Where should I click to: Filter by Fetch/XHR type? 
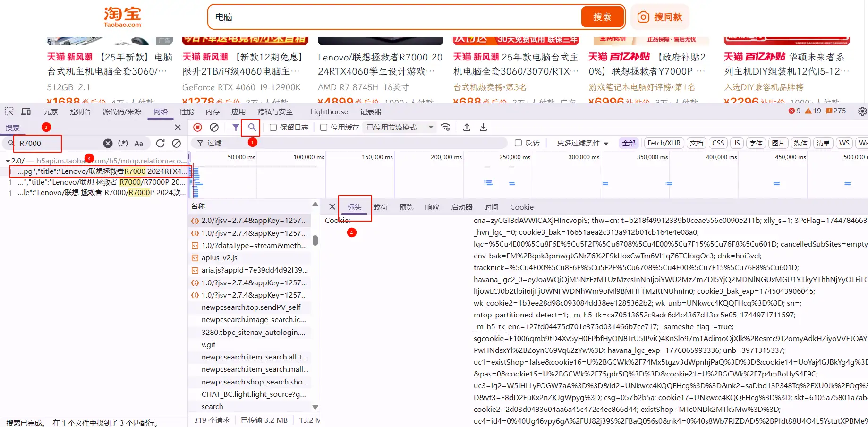click(664, 143)
